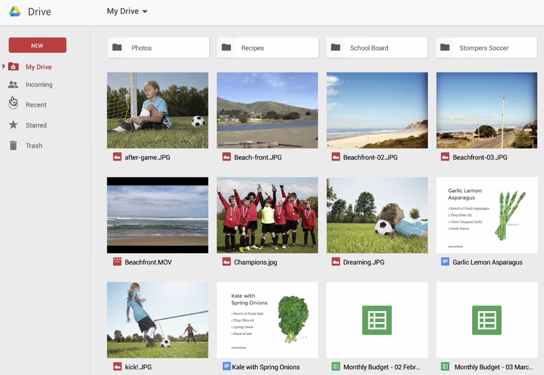The height and width of the screenshot is (375, 544).
Task: Click the kick!.JPG file name
Action: (x=138, y=367)
